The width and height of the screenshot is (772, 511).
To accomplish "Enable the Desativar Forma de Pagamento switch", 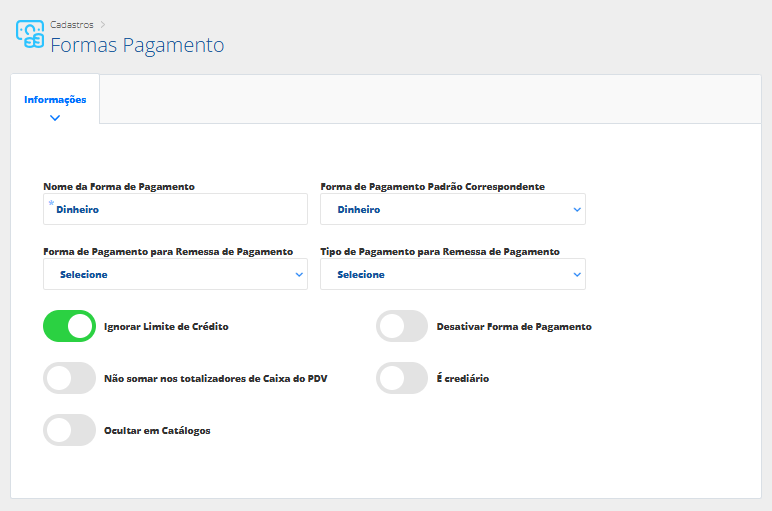I will (x=402, y=326).
